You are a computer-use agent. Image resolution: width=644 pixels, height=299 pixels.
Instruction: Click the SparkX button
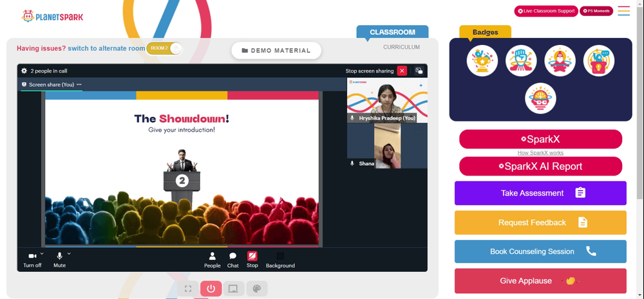540,140
